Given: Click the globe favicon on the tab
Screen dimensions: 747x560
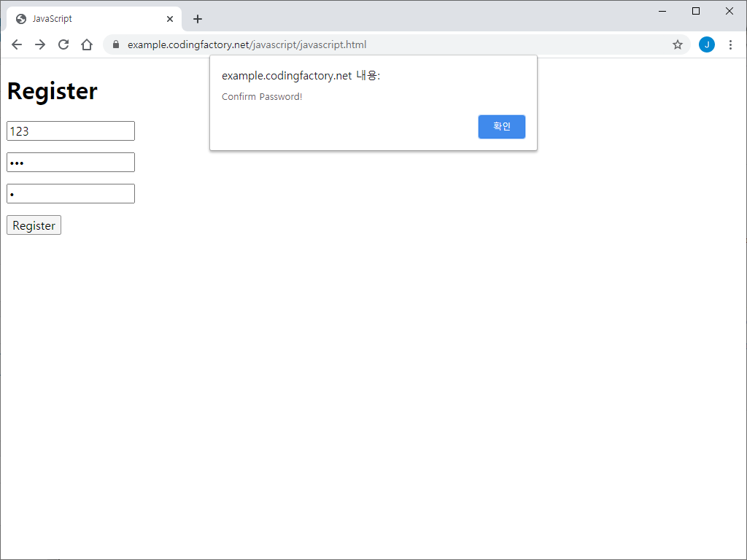Looking at the screenshot, I should (21, 19).
